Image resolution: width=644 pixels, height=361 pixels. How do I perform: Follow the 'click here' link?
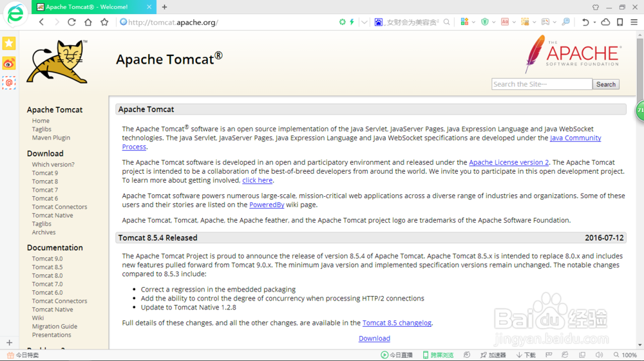click(257, 180)
